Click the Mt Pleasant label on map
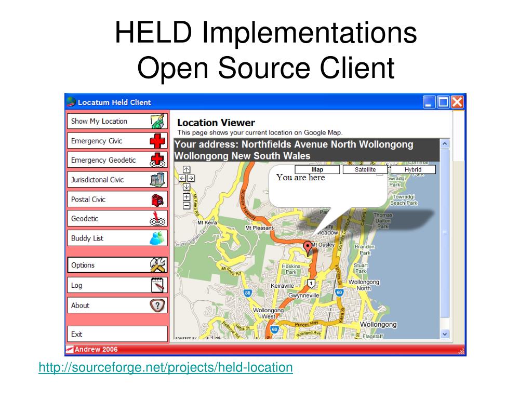Screen dimensions: 532x399 click(x=259, y=228)
